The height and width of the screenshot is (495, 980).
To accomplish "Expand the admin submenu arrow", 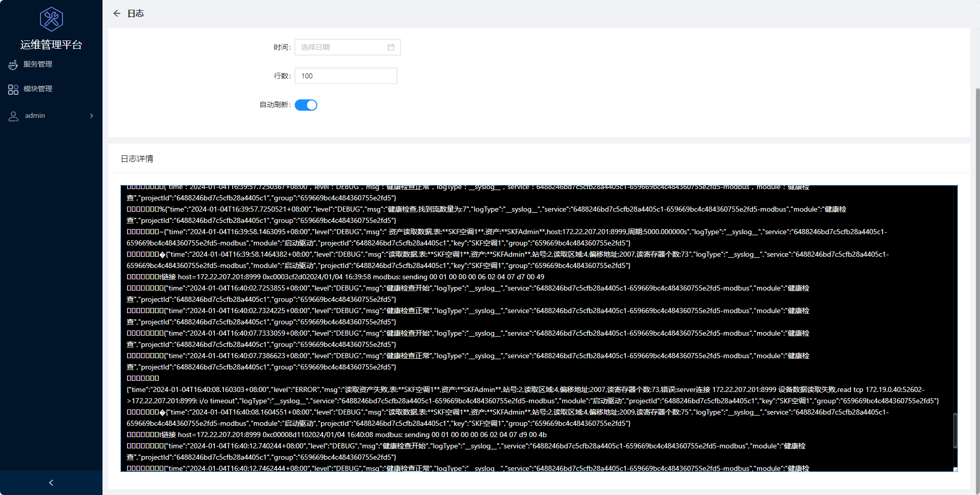I will point(92,116).
